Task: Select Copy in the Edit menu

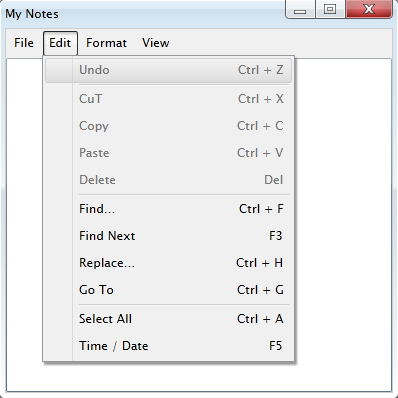Action: point(168,126)
